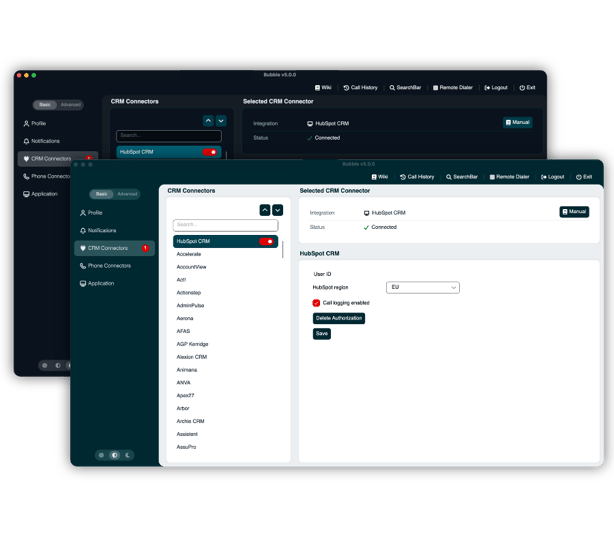The height and width of the screenshot is (536, 614).
Task: Open Call History in the back window
Action: 360,88
